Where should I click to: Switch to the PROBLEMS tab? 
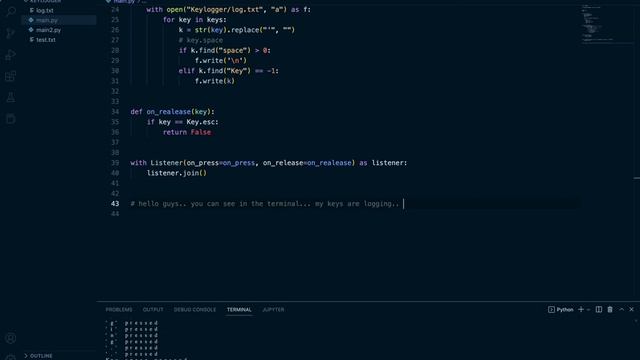[119, 310]
